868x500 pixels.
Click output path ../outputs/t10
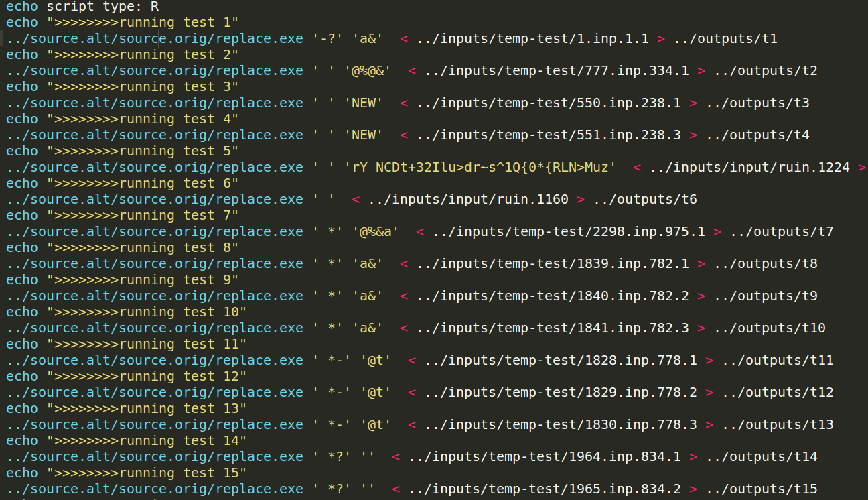[770, 328]
